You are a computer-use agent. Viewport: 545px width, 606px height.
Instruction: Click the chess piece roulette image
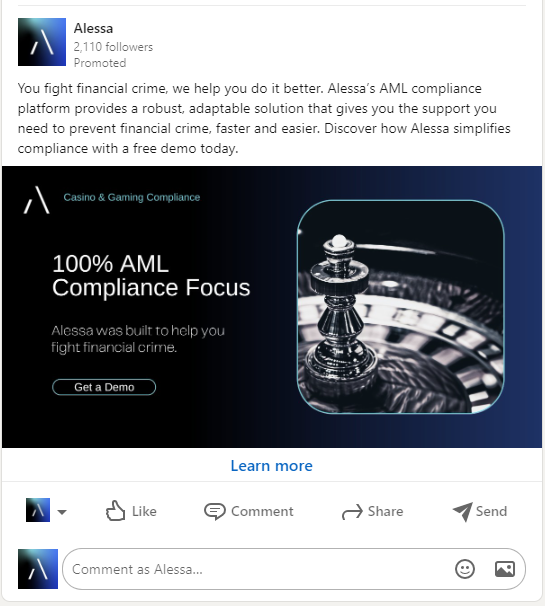tap(400, 307)
